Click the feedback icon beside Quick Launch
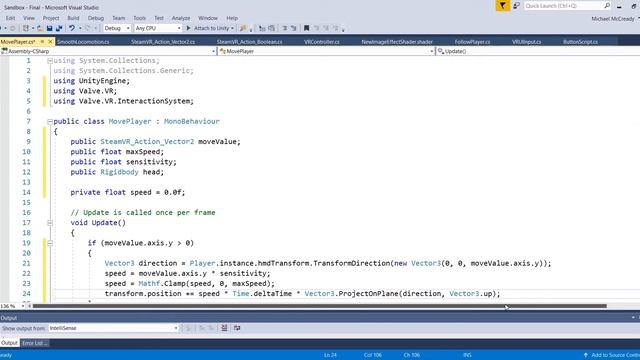640x360 pixels. tap(516, 6)
